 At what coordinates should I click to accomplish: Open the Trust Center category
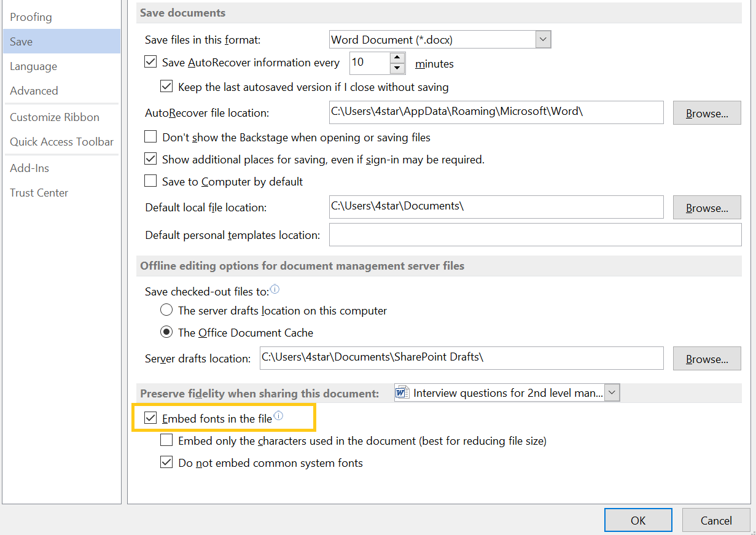39,193
